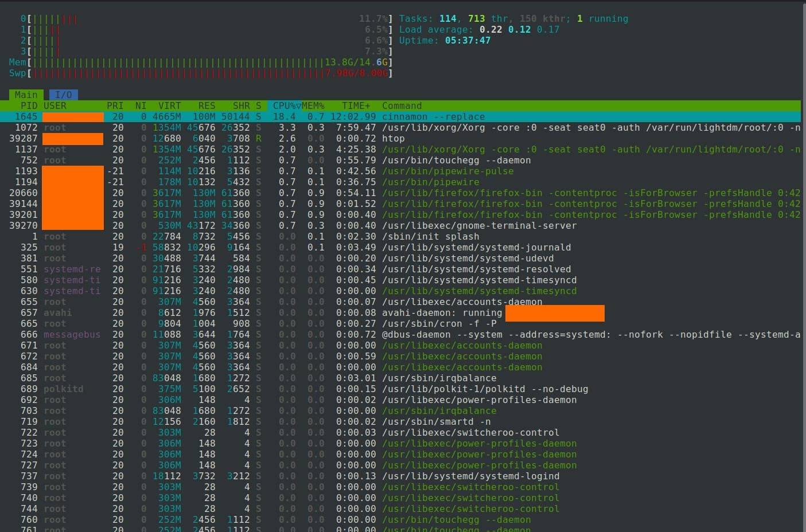Sort processes by the TIME+ column
Image resolution: width=806 pixels, height=532 pixels.
pos(355,105)
